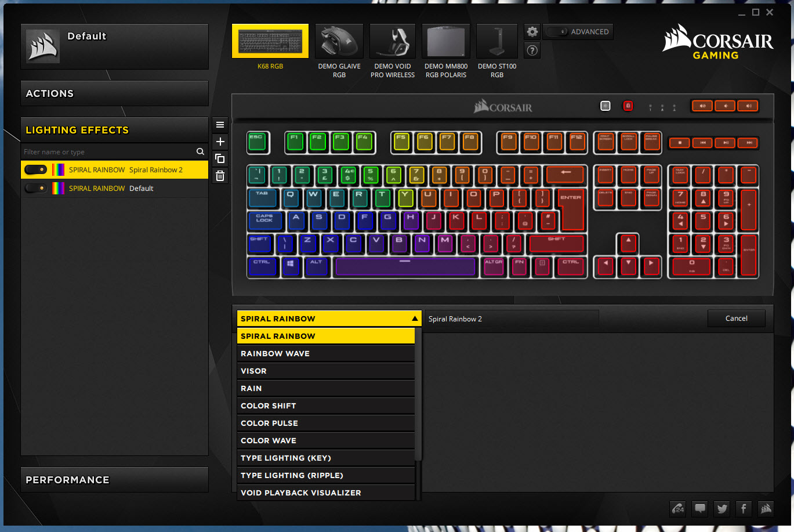Choose RAIN effect type
This screenshot has height=532, width=794.
(326, 388)
